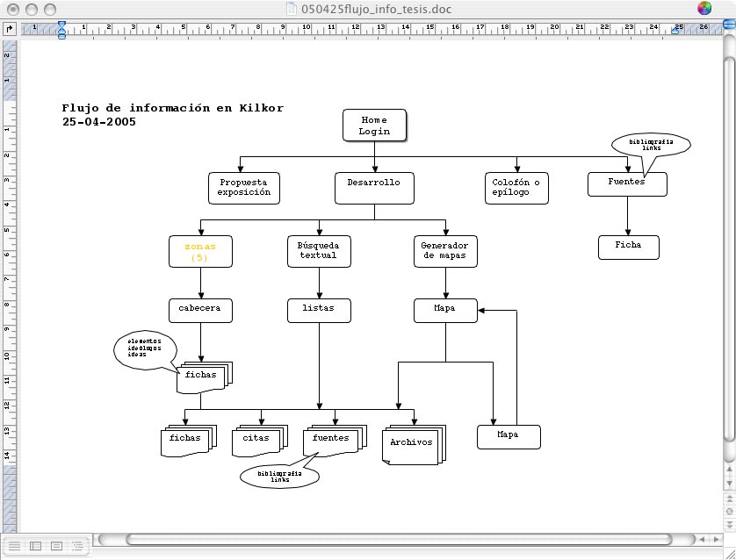736x560 pixels.
Task: Switch to Online Layout view button
Action: [x=35, y=545]
